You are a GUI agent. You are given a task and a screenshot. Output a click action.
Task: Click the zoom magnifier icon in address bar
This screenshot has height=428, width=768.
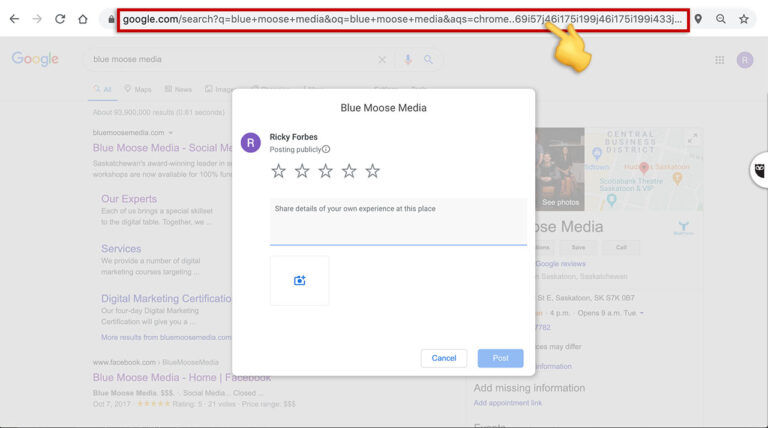720,19
